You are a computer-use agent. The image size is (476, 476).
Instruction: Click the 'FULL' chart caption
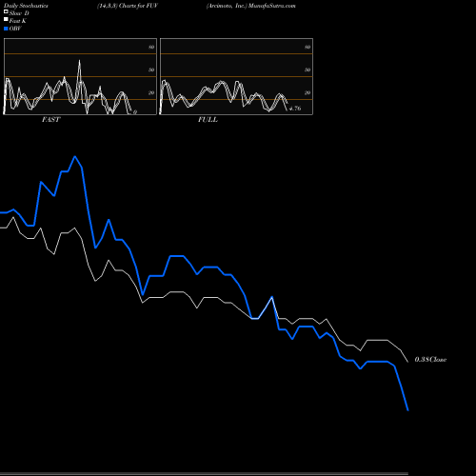[208, 120]
